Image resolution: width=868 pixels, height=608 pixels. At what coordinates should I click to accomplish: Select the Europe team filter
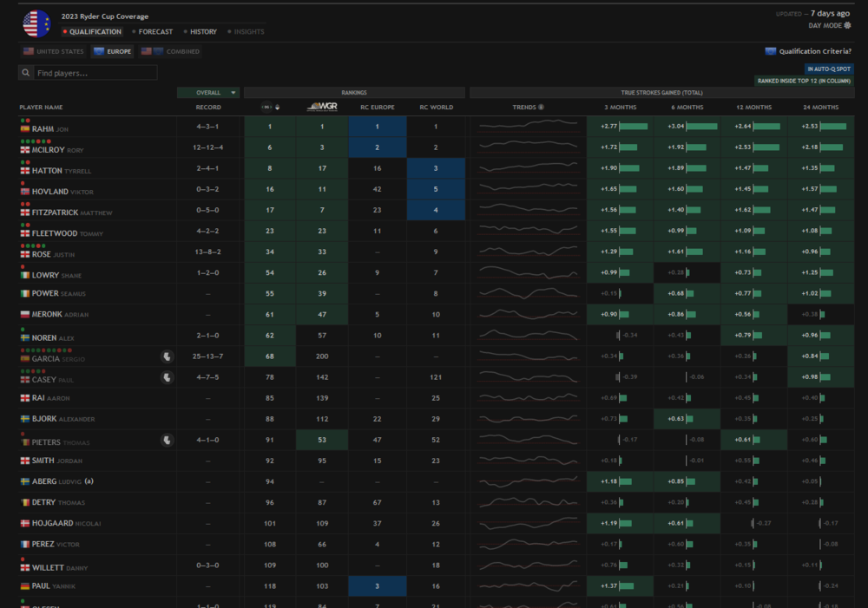112,52
